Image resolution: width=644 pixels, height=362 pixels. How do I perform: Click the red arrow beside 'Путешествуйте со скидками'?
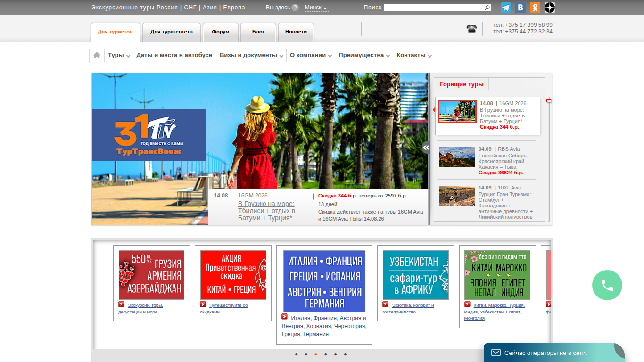pyautogui.click(x=203, y=304)
